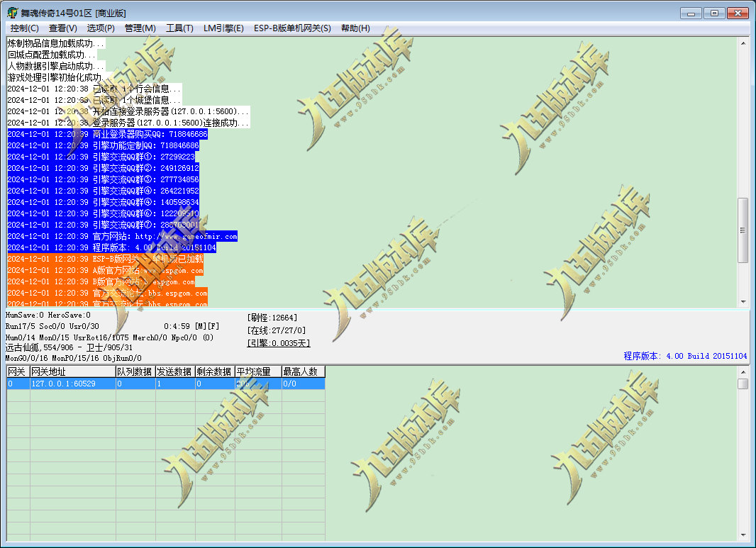Click the 最高人数 column header
This screenshot has height=548, width=756.
coord(304,371)
